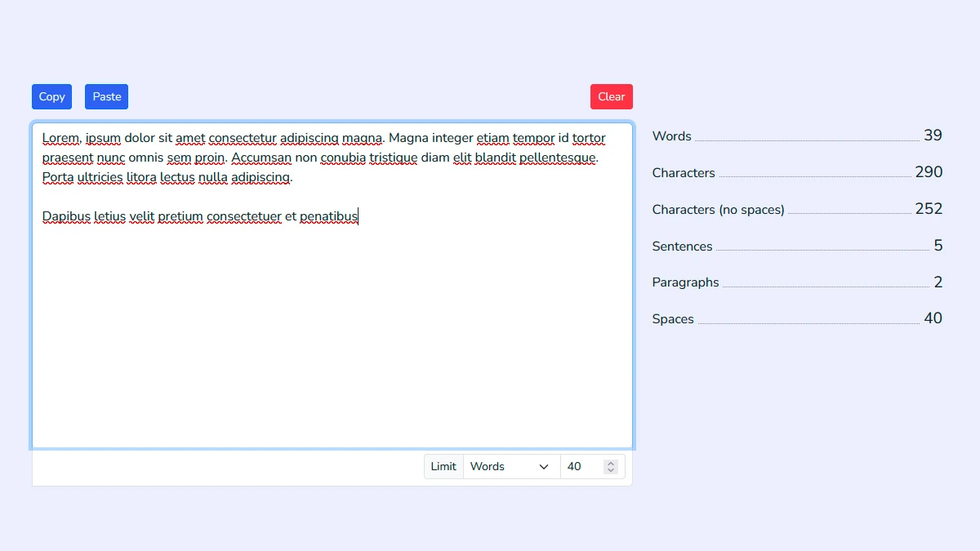Click the word penatibus near the text cursor

328,216
